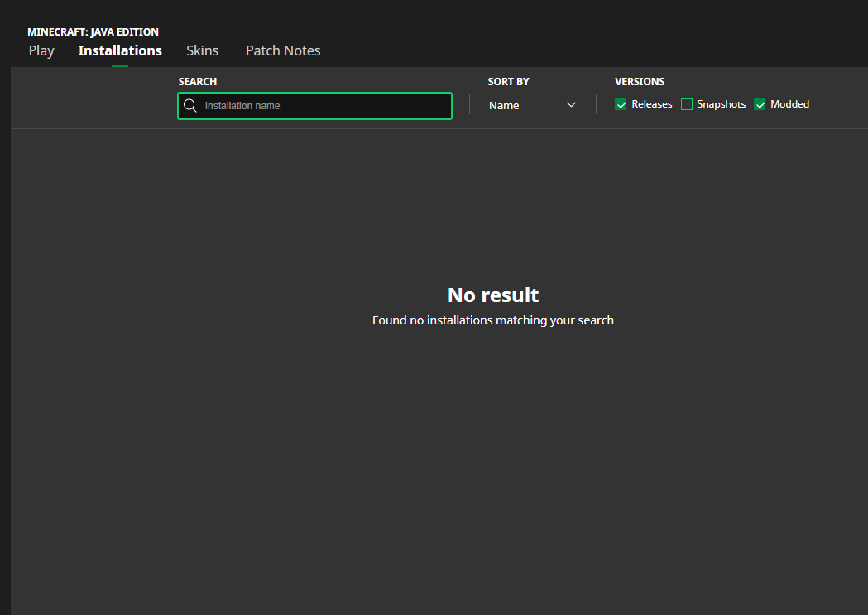Image resolution: width=868 pixels, height=615 pixels.
Task: Click the "No result" heading text
Action: (x=493, y=295)
